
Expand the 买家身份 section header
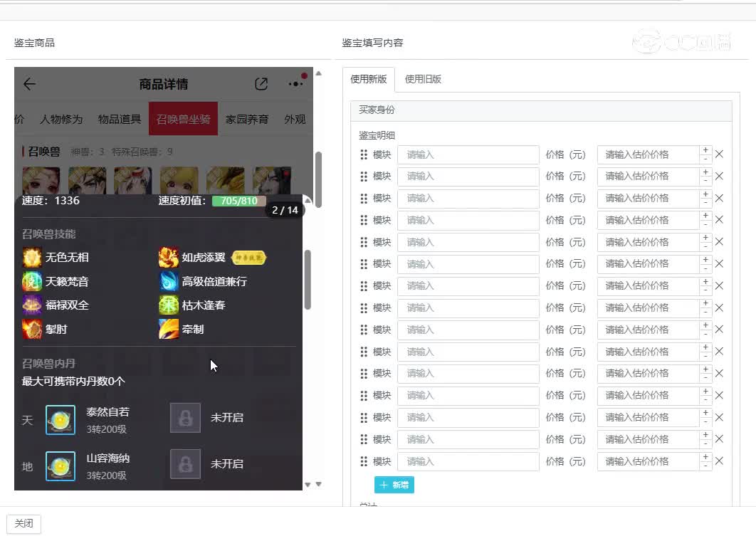click(x=542, y=110)
